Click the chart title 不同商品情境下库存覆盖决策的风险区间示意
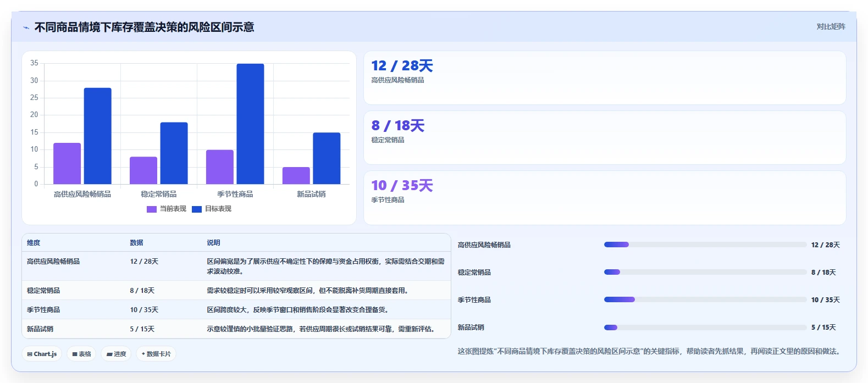This screenshot has height=383, width=868. click(144, 27)
